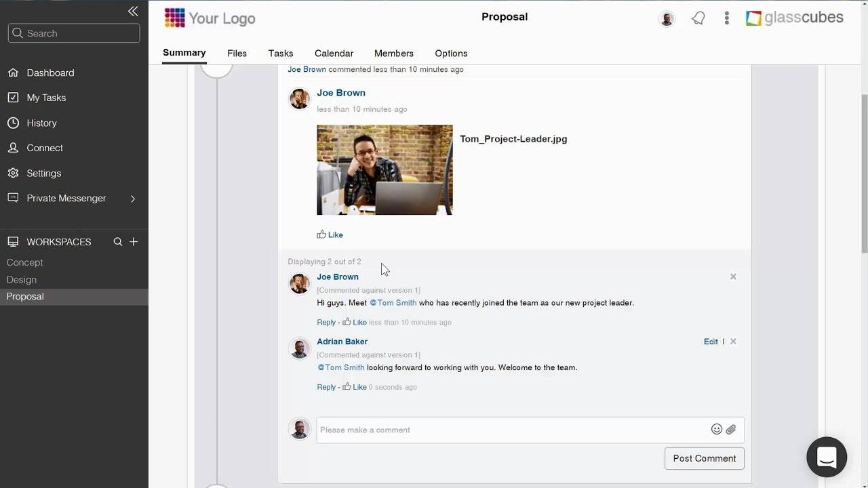Like Adrian Baker's comment
This screenshot has height=488, width=868.
click(355, 387)
